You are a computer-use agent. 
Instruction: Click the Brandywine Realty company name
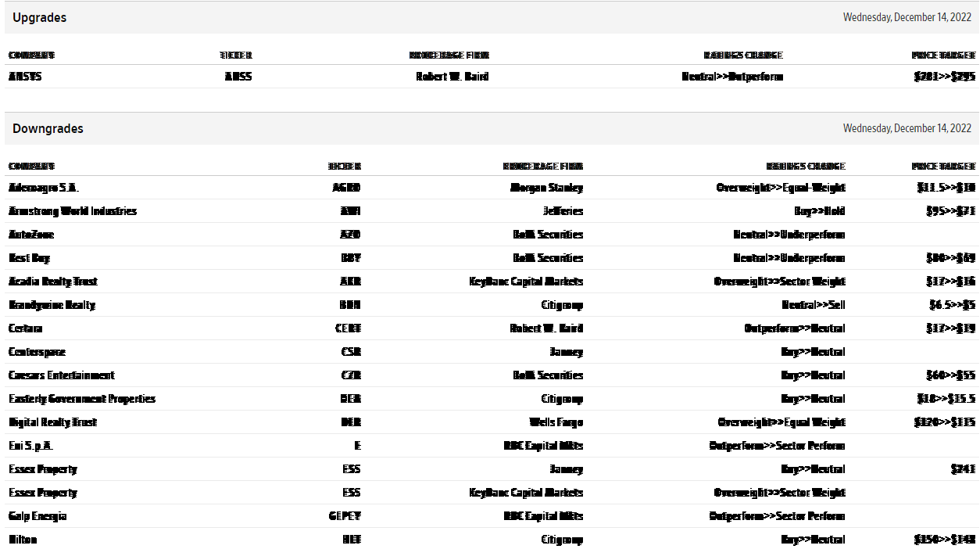(52, 305)
